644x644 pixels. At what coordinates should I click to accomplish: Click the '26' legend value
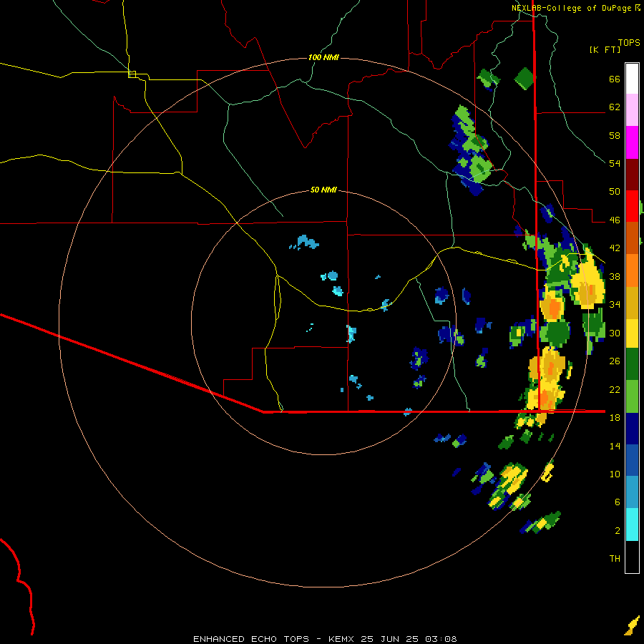(615, 361)
